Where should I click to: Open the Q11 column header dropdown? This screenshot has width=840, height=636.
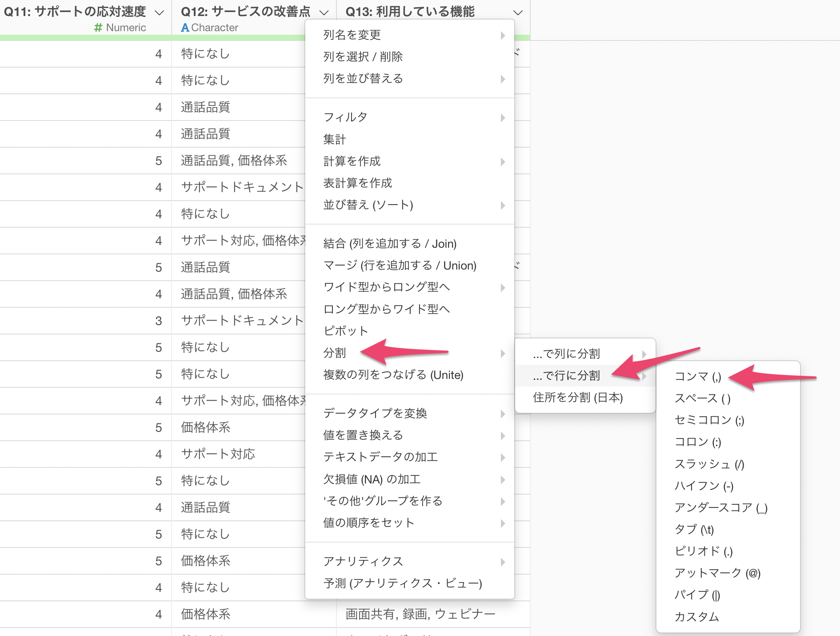coord(159,12)
